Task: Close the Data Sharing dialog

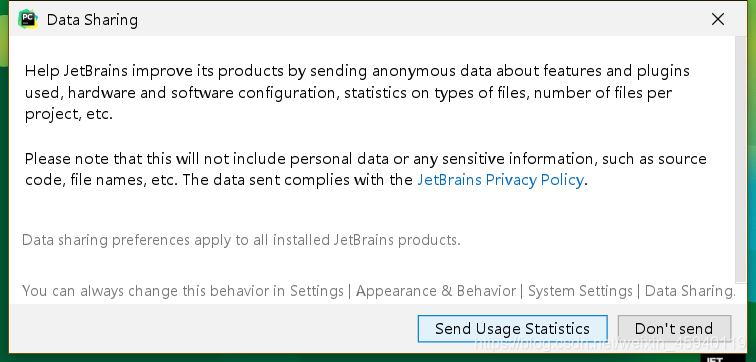Action: (x=718, y=19)
